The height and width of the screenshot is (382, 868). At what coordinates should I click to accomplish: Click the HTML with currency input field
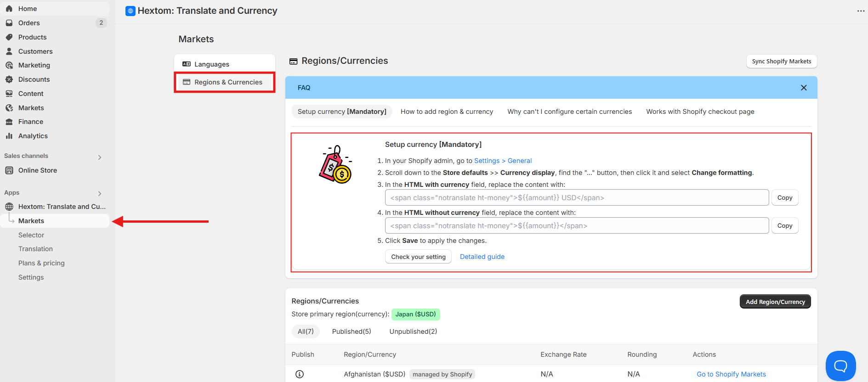577,198
